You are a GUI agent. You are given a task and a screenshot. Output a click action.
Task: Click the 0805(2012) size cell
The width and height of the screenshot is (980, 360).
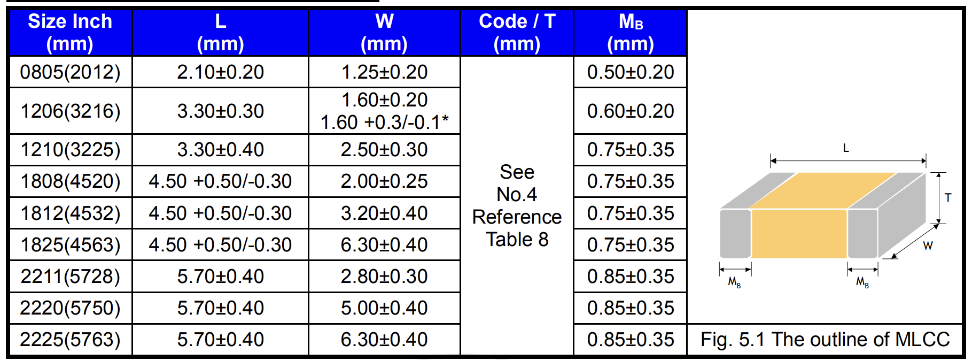point(70,72)
